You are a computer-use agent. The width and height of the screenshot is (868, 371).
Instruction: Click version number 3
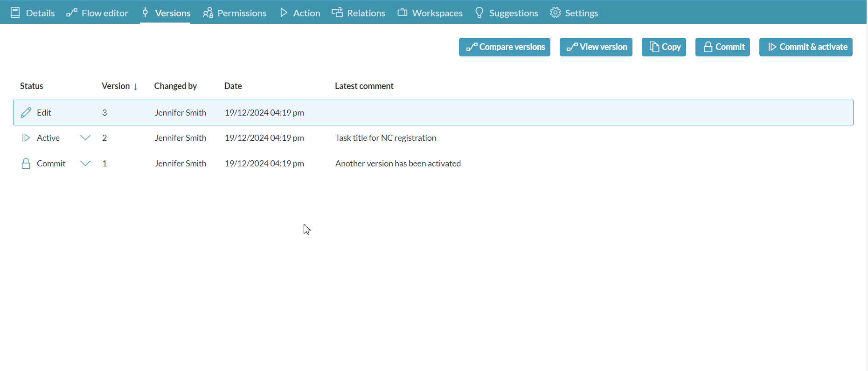point(105,113)
